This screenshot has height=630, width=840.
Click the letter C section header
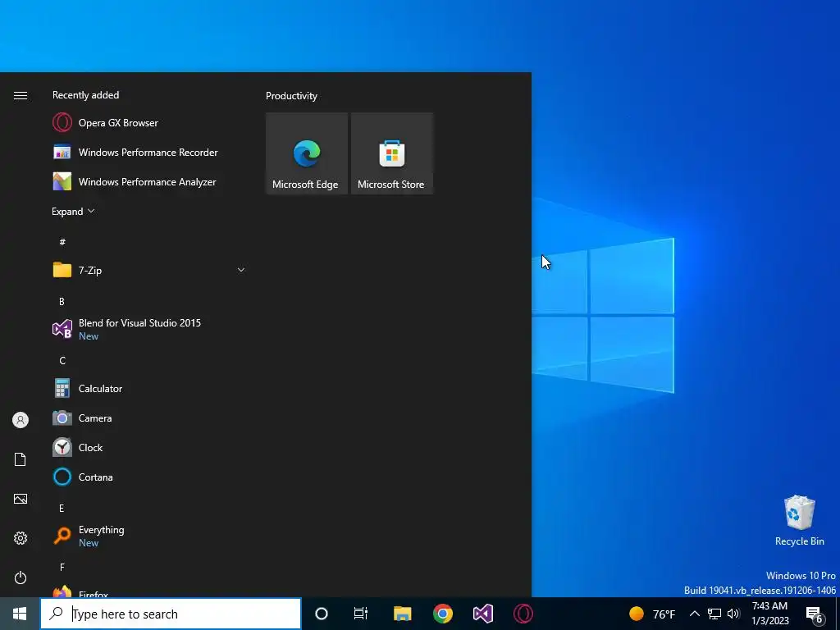coord(62,361)
